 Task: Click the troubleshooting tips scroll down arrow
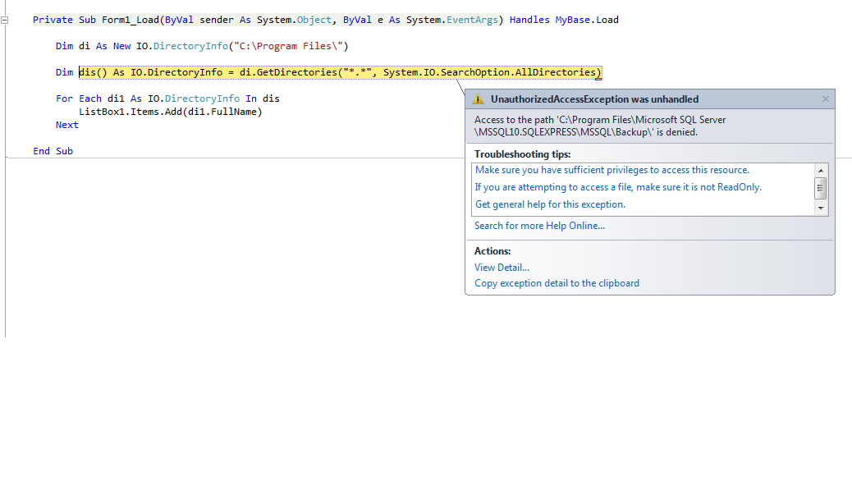821,209
